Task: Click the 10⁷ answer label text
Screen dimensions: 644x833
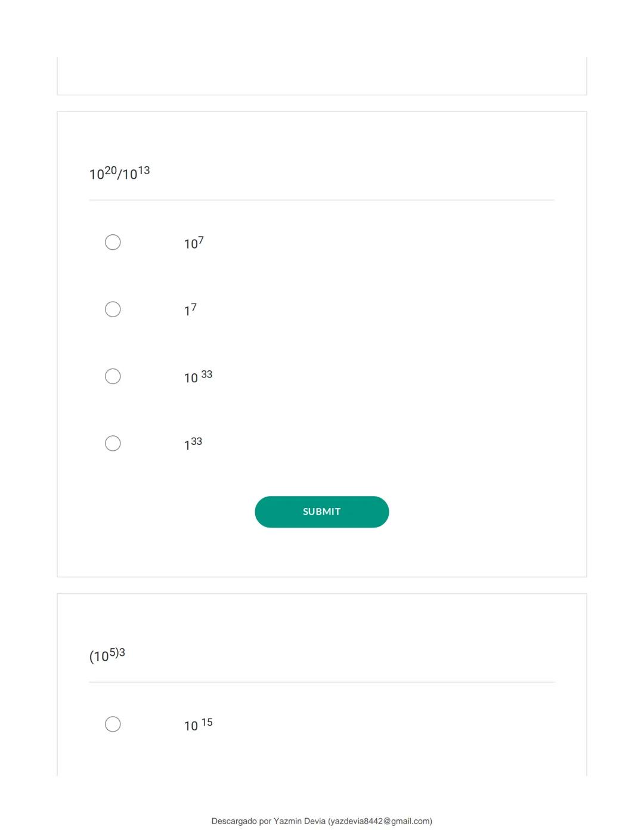Action: coord(194,243)
